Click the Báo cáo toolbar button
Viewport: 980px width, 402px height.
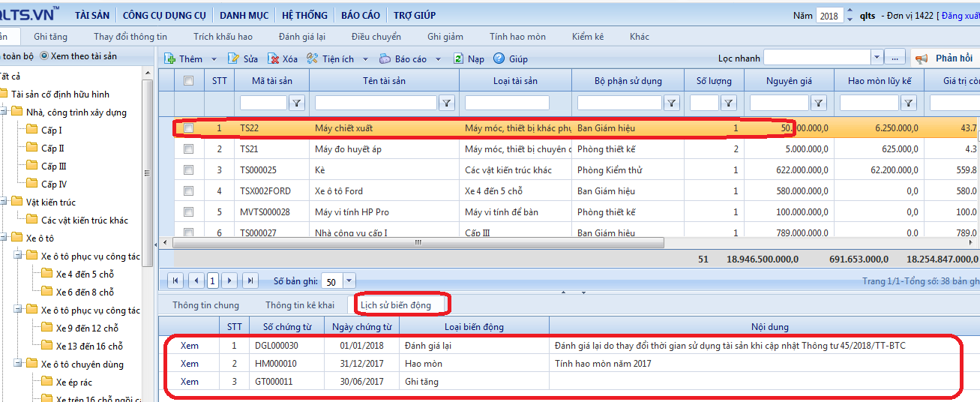403,58
